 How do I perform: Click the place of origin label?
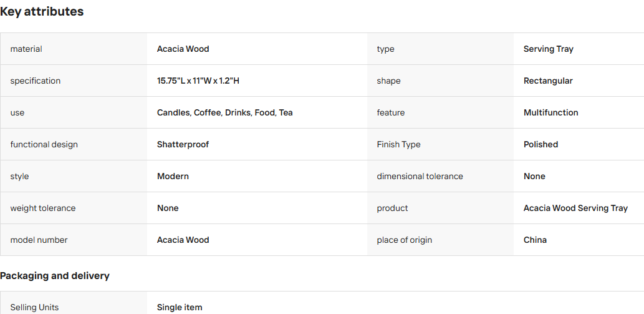(x=405, y=240)
